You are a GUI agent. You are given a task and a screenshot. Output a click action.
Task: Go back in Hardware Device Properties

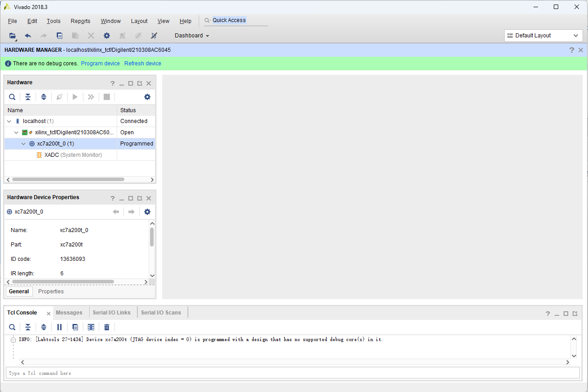pyautogui.click(x=116, y=212)
